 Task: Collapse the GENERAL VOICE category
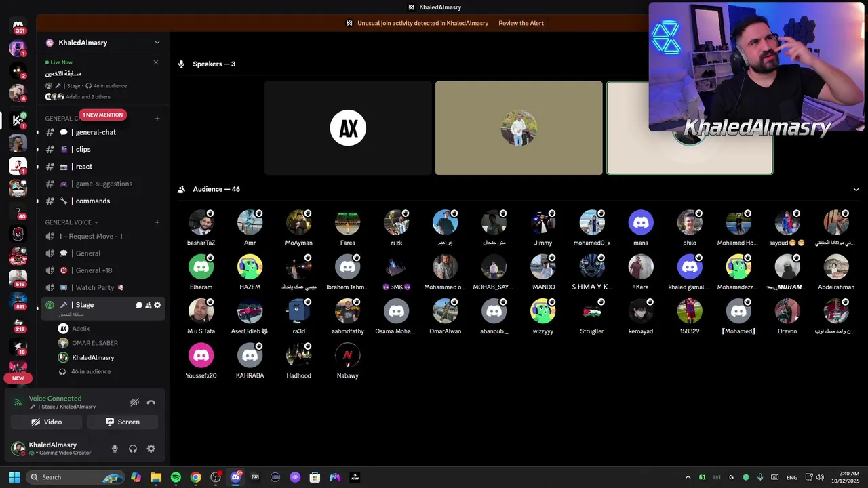coord(71,222)
